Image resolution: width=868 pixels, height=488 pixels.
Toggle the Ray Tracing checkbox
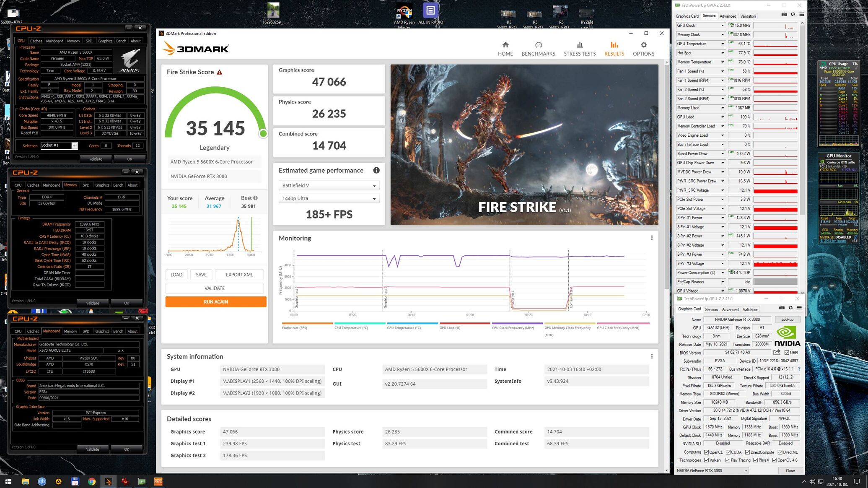coord(728,460)
